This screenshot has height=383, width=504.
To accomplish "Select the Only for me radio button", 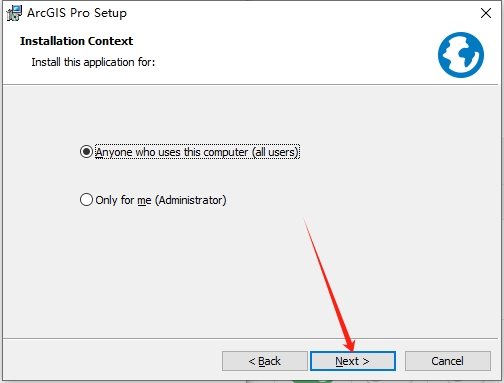I will pos(86,200).
